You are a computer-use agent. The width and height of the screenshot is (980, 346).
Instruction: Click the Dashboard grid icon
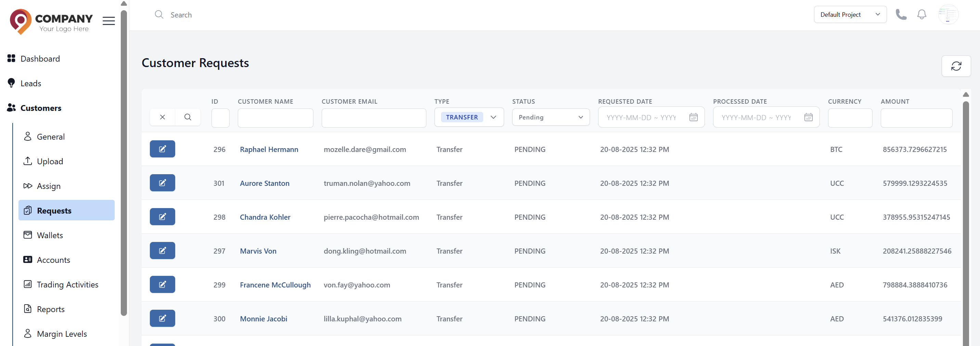(11, 58)
